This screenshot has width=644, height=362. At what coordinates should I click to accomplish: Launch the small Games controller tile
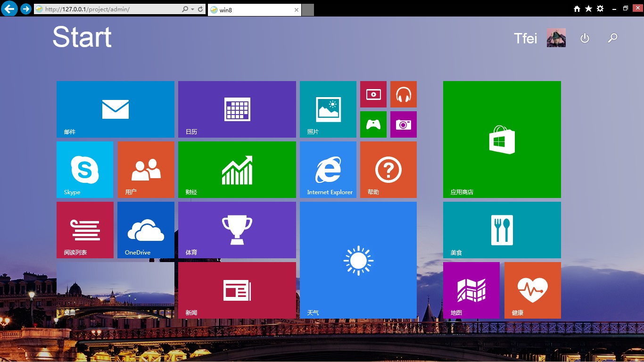pos(373,124)
